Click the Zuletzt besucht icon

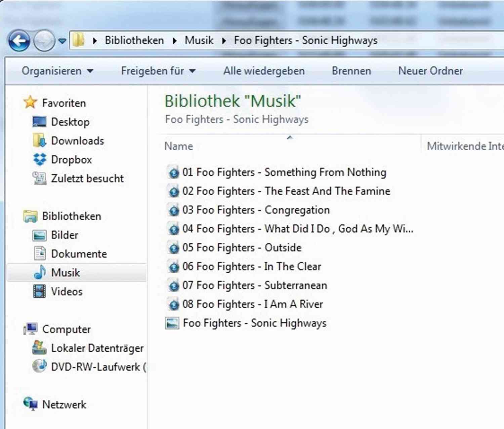coord(39,178)
